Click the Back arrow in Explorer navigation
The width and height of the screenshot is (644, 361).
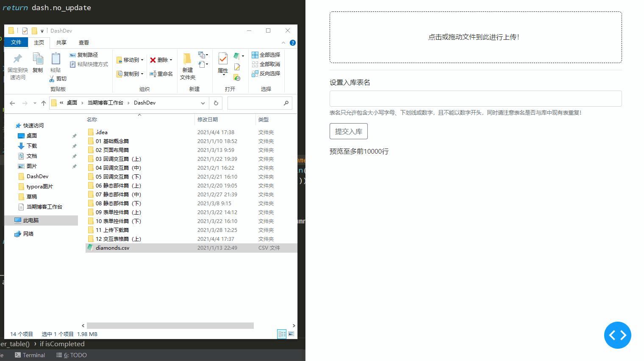click(12, 103)
